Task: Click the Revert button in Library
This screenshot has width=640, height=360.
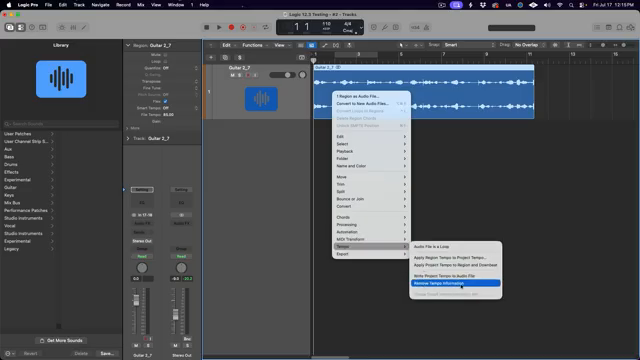Action: pyautogui.click(x=31, y=353)
